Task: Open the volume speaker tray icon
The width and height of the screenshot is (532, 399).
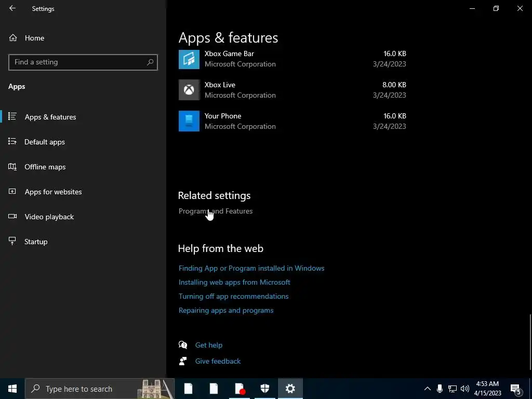Action: (x=465, y=389)
